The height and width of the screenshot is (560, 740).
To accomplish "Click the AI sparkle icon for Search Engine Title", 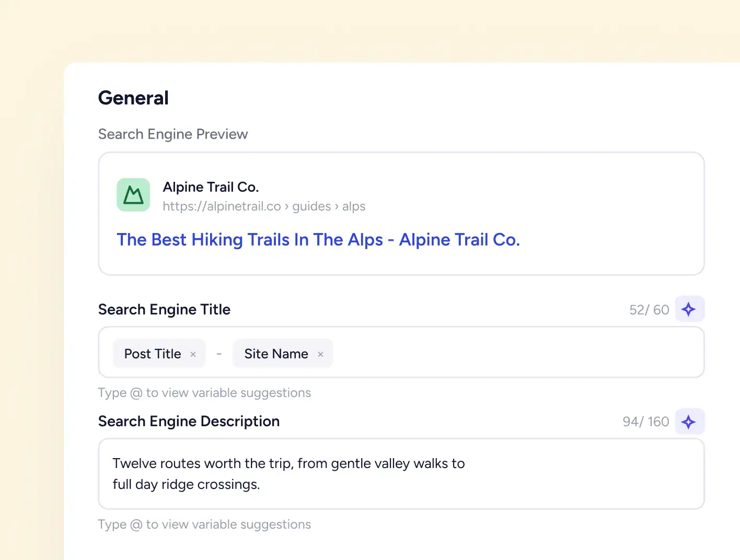I will (689, 309).
